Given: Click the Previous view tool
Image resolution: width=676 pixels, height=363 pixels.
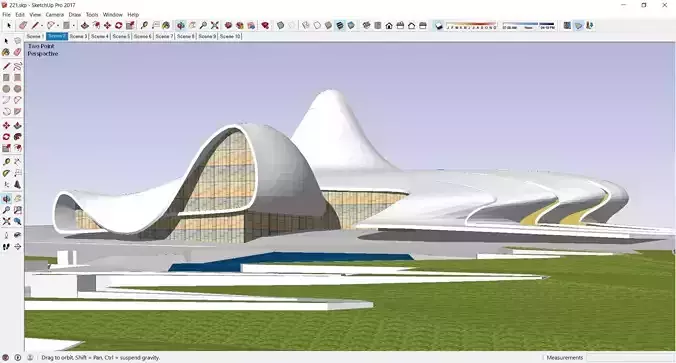Looking at the screenshot, I should coord(17,221).
